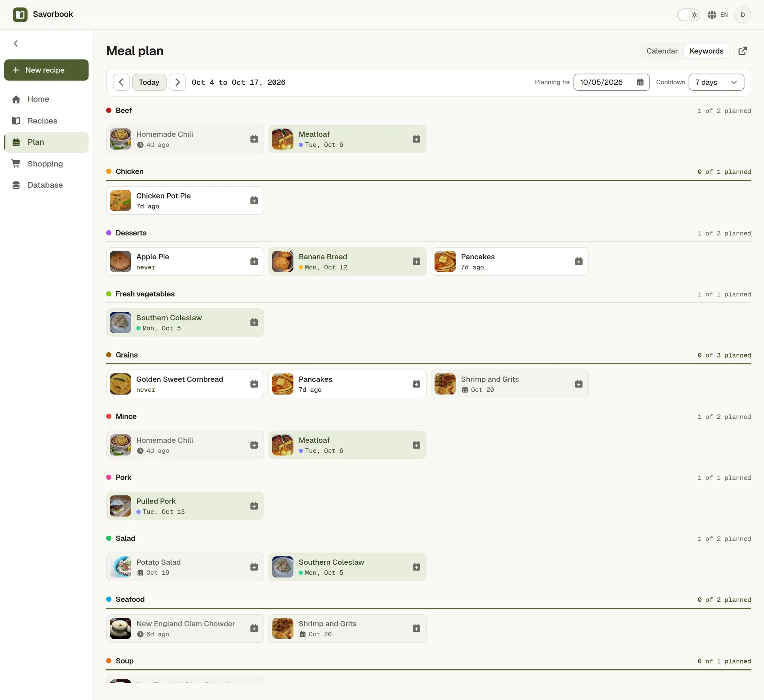764x700 pixels.
Task: Open Southern Coleslaw under Fresh vegetables
Action: point(185,323)
